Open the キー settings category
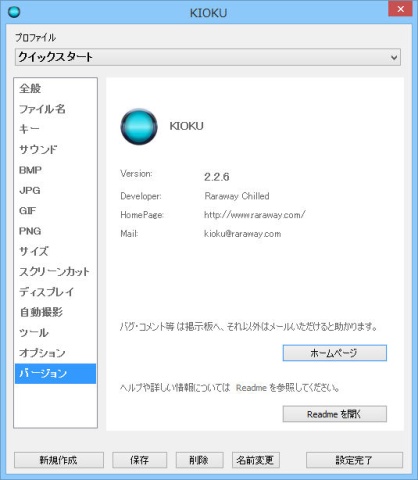 (55, 129)
